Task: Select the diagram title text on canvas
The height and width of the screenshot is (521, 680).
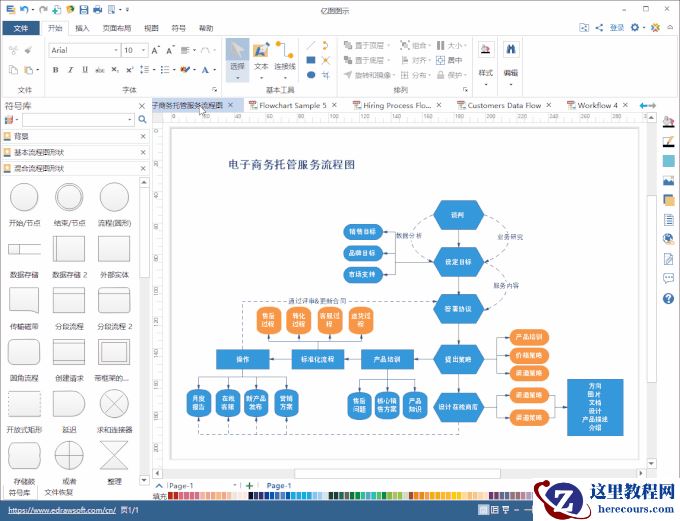Action: click(291, 165)
